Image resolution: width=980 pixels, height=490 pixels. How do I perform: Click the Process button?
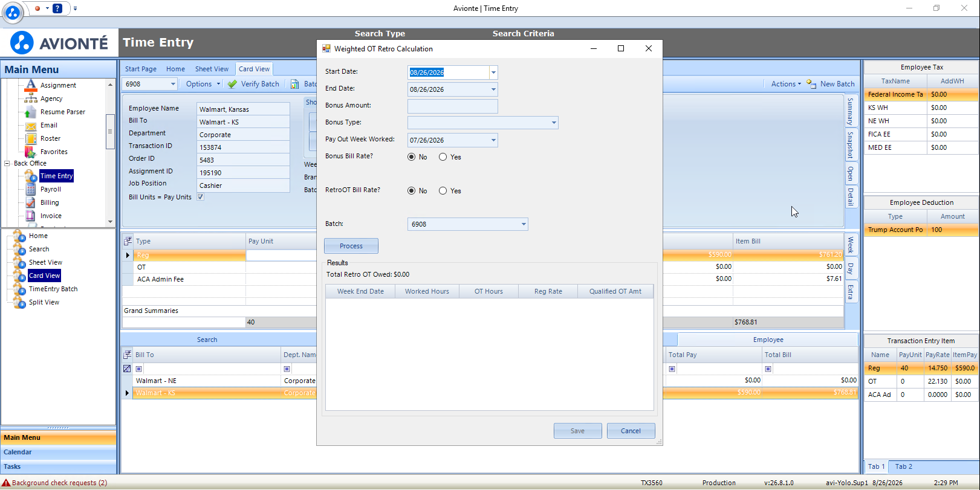click(x=351, y=246)
